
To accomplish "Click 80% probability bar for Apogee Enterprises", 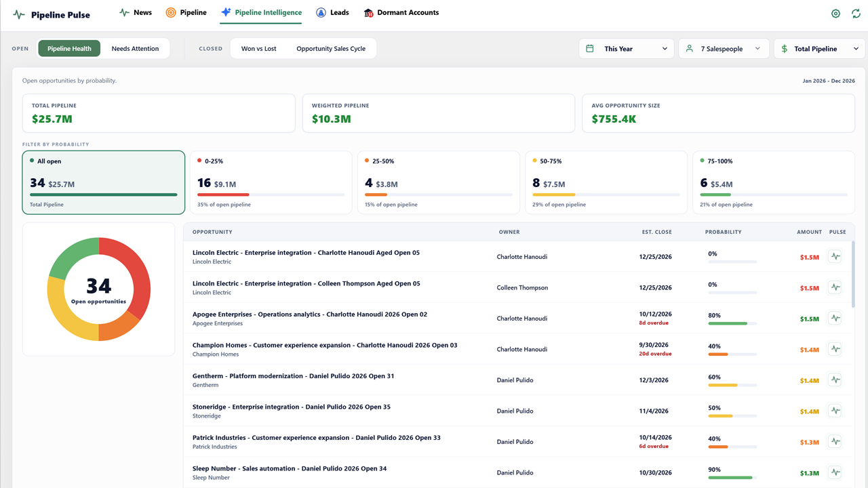I will click(x=732, y=323).
